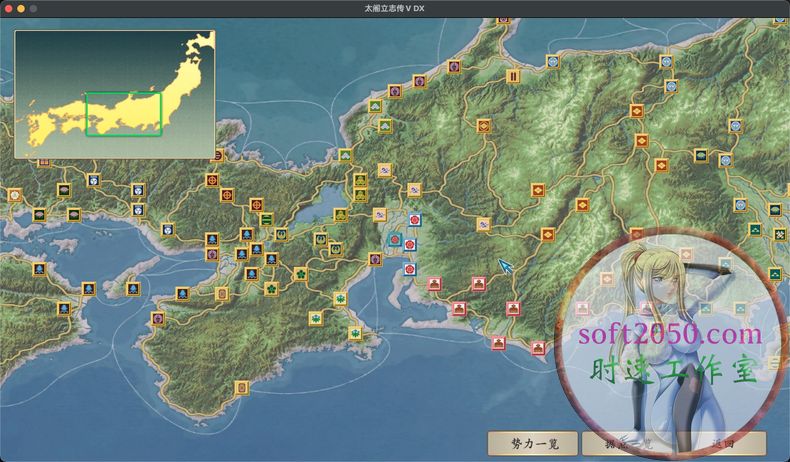Click the blue crest icon on Awaji Island
Image resolution: width=790 pixels, height=462 pixels.
point(132,290)
